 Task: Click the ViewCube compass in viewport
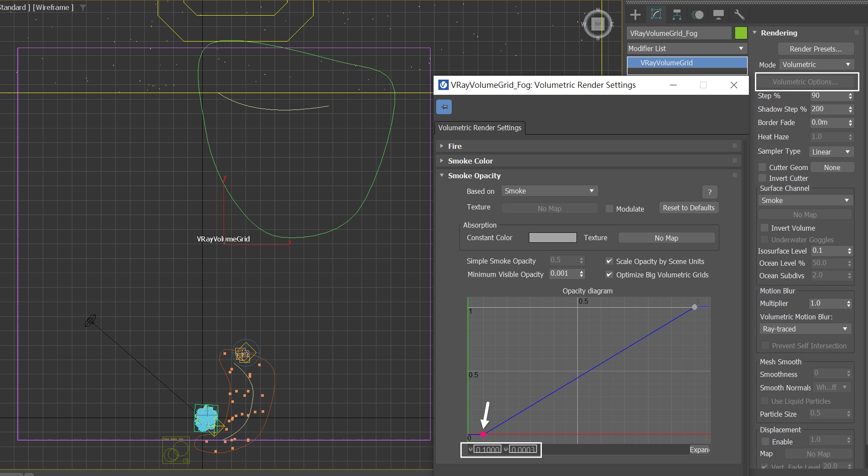pyautogui.click(x=598, y=24)
